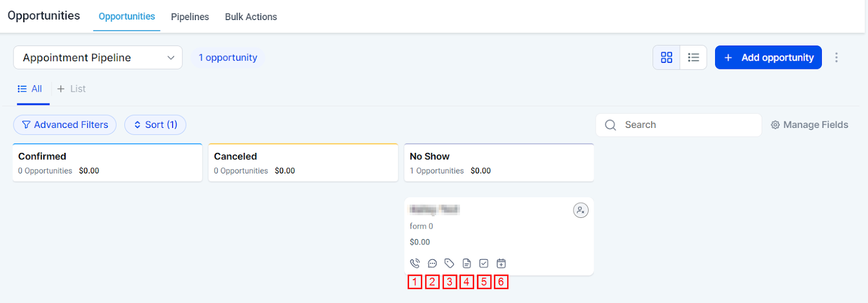Focus the Search input field

pos(679,125)
